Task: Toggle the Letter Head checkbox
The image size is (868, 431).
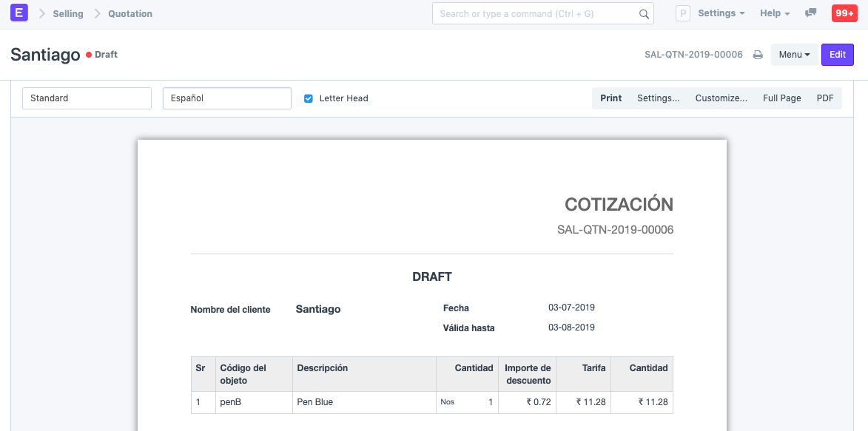Action: coord(309,98)
